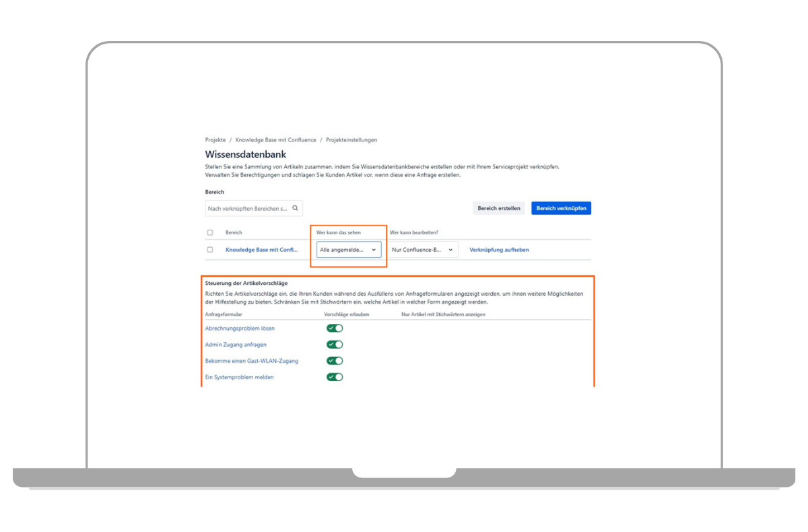Screen dimensions: 808x532
Task: Go to Projekte in the breadcrumb
Action: pos(215,140)
